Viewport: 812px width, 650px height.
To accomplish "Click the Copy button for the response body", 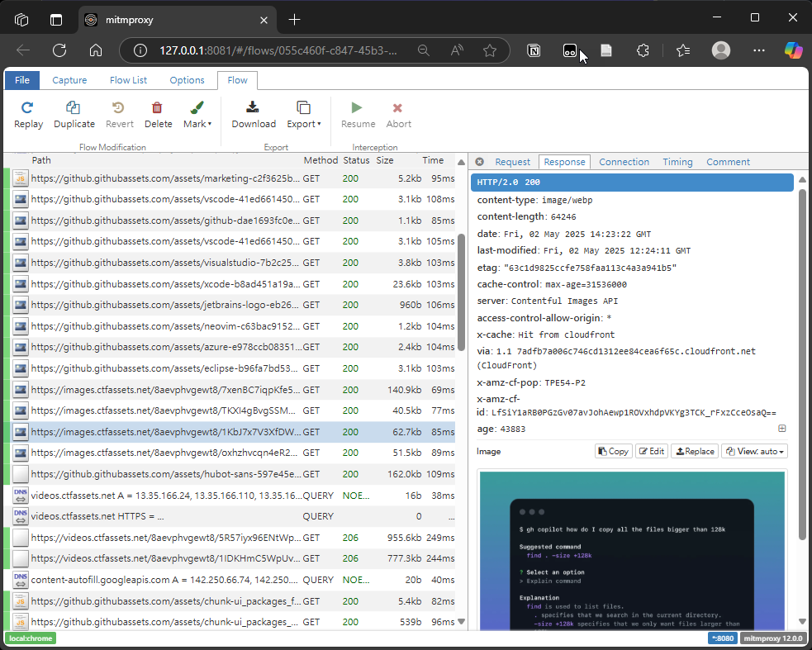I will tap(613, 451).
